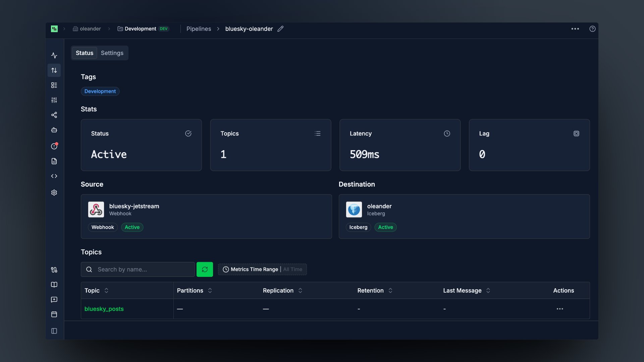Open the help question mark icon
Image resolution: width=644 pixels, height=362 pixels.
(x=592, y=29)
